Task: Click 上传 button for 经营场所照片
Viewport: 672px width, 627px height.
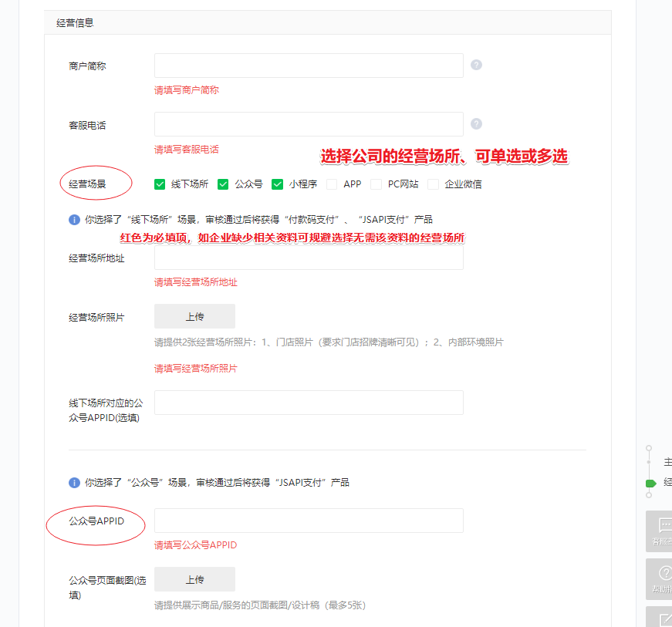Action: coord(194,316)
